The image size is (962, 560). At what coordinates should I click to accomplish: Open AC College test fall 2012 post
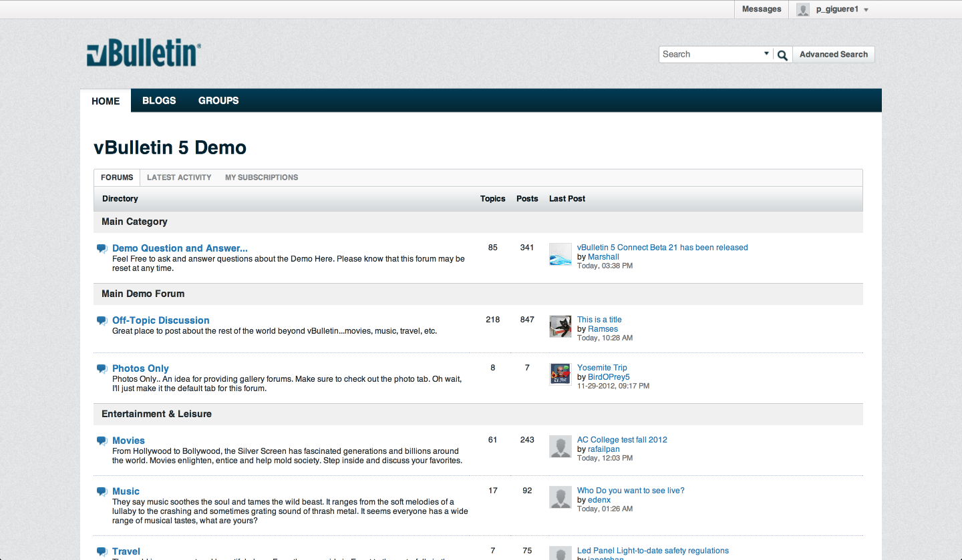[622, 440]
